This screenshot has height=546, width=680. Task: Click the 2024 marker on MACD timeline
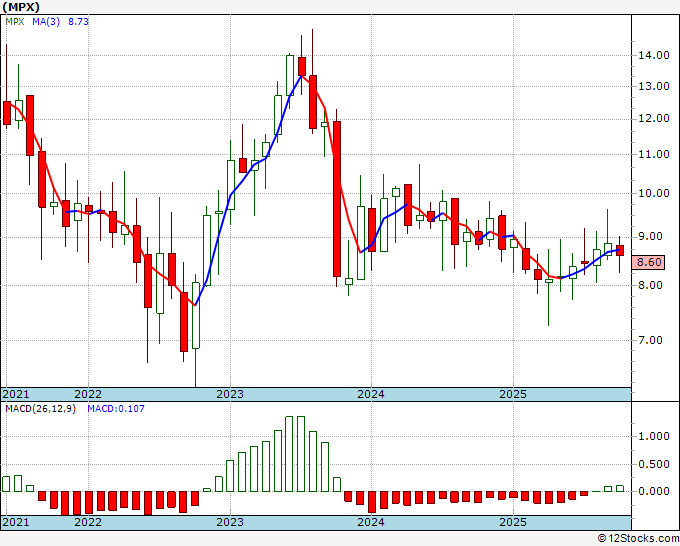point(371,522)
